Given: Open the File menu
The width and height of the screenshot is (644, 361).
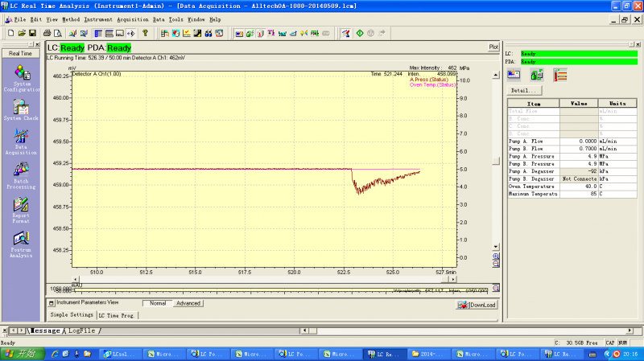Looking at the screenshot, I should click(19, 19).
